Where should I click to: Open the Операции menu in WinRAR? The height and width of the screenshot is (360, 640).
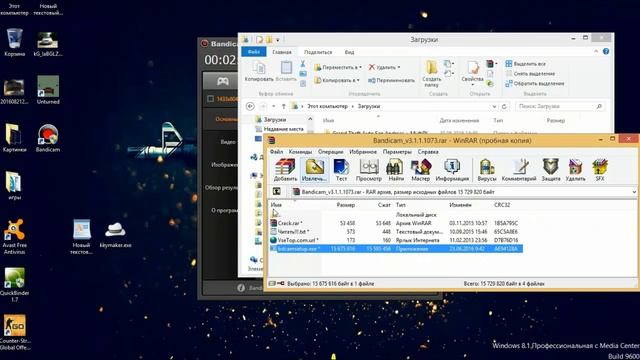coord(331,152)
